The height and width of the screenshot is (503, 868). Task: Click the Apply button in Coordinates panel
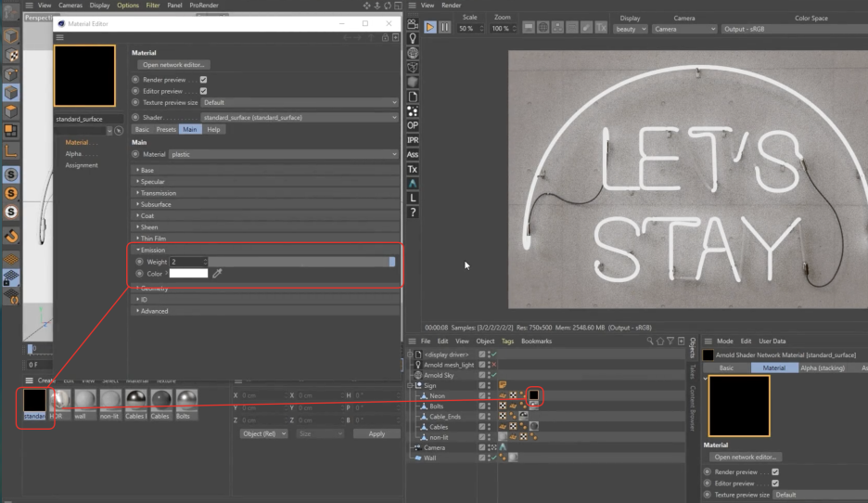(x=377, y=433)
